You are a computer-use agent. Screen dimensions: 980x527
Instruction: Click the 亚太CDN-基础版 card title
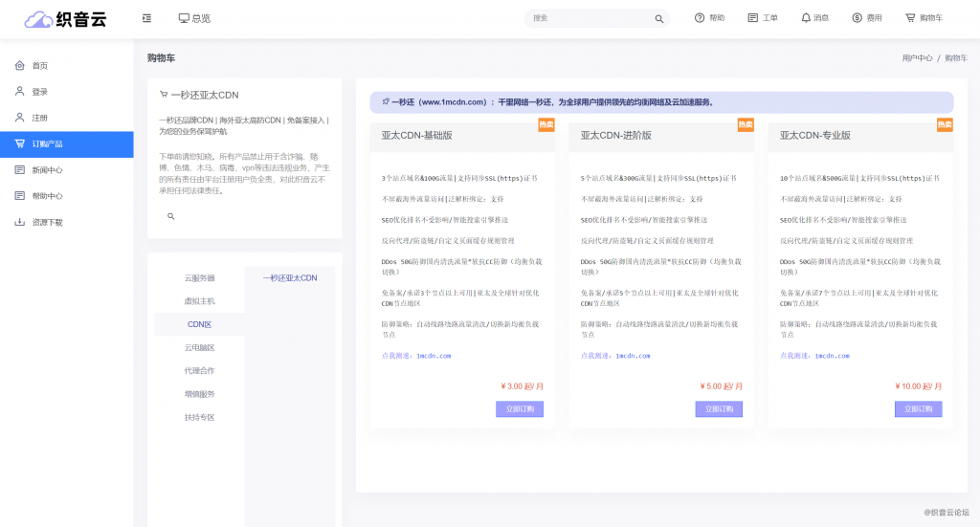[x=417, y=136]
